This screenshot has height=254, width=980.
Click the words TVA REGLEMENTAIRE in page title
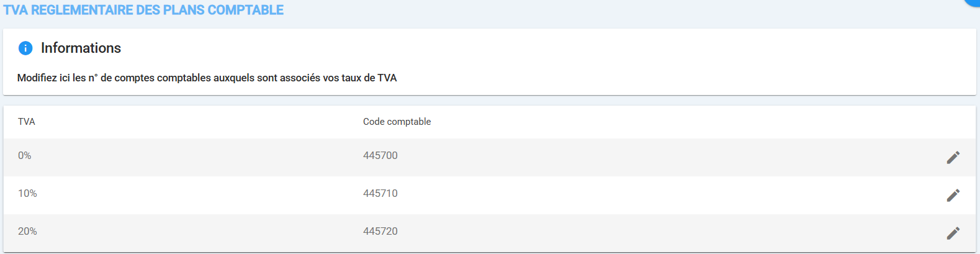click(x=68, y=10)
